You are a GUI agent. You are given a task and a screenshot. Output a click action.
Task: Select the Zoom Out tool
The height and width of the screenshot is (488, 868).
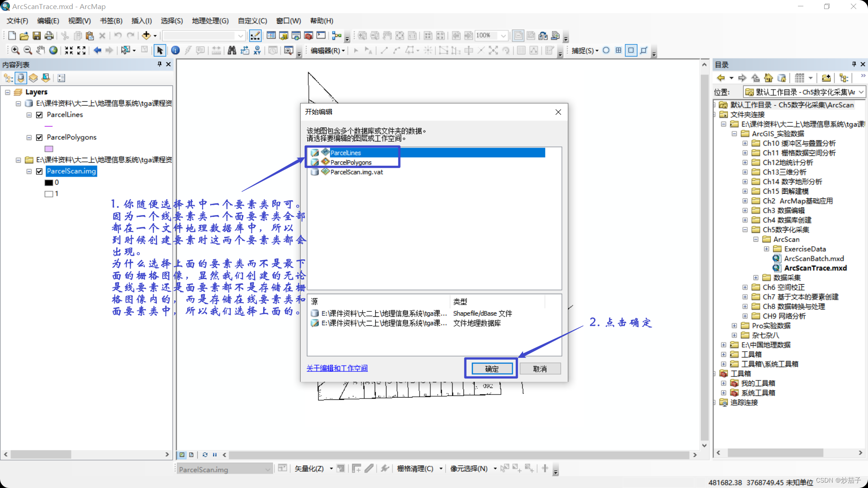tap(28, 50)
